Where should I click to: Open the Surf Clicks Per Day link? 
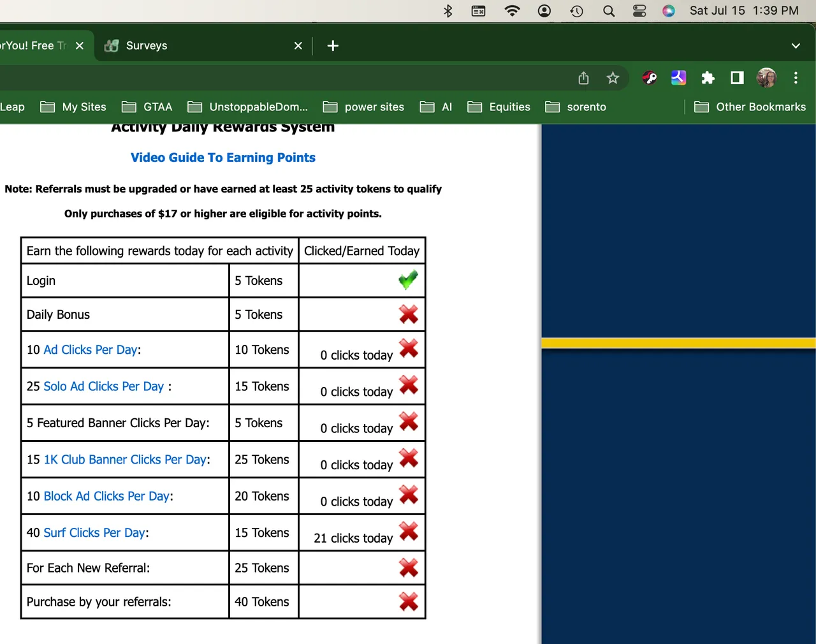pyautogui.click(x=94, y=532)
